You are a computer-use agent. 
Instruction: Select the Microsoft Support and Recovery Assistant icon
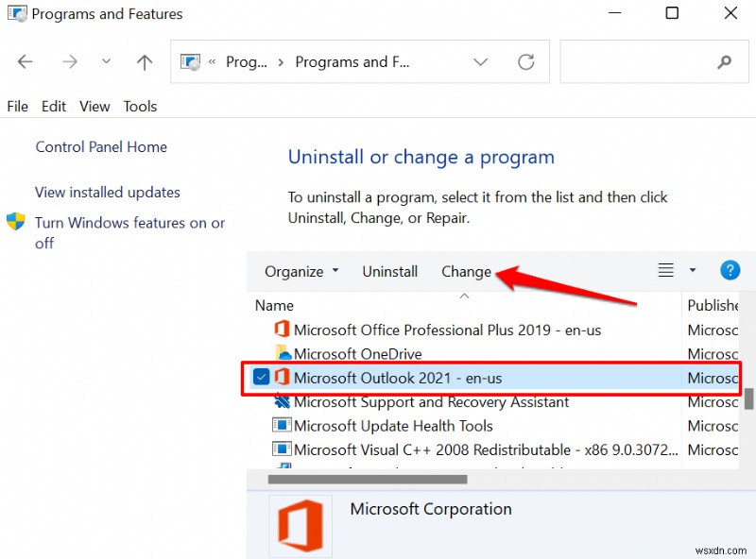(282, 401)
